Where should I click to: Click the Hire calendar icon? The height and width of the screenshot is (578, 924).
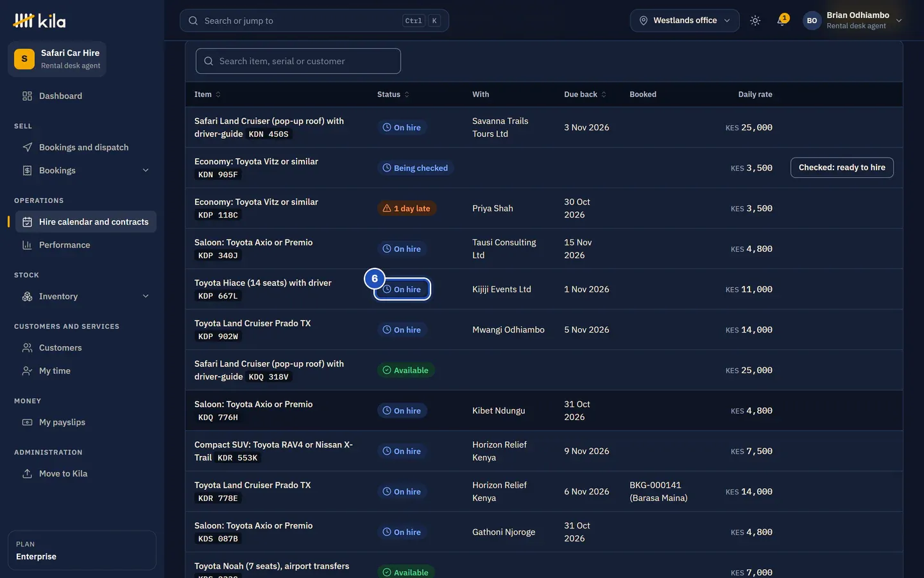pos(27,222)
